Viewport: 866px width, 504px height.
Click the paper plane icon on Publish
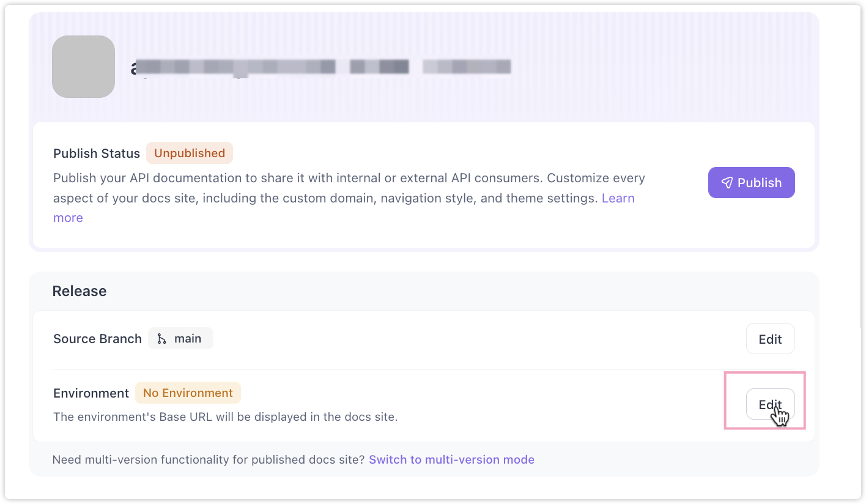(x=727, y=183)
